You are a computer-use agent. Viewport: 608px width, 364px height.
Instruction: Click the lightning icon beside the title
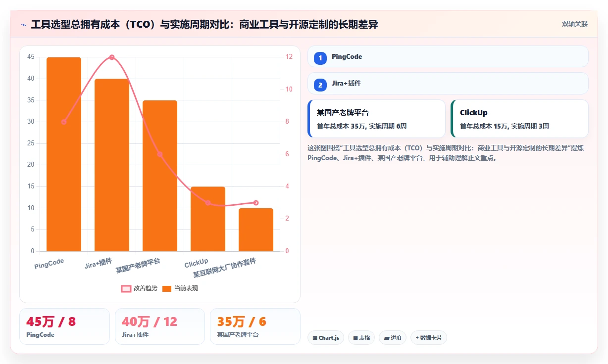23,24
